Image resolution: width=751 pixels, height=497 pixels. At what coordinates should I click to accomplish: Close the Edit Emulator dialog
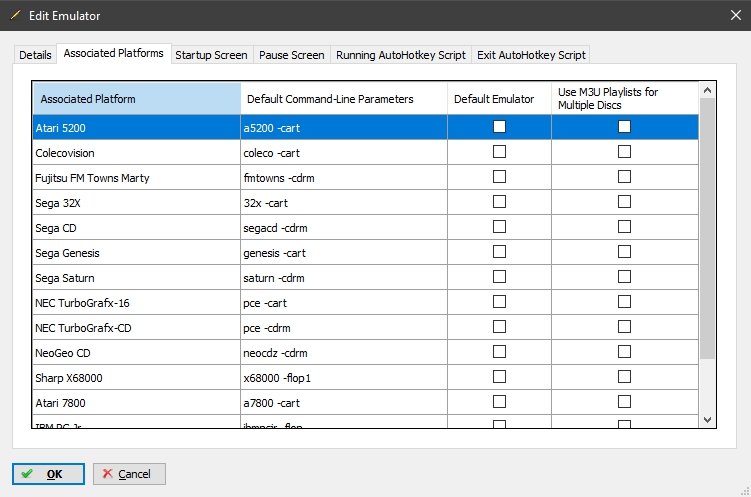coord(736,15)
